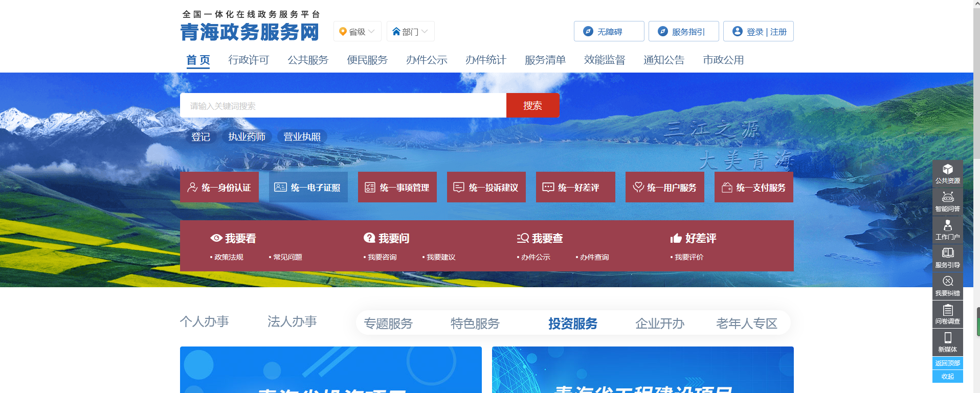Image resolution: width=980 pixels, height=393 pixels.
Task: Open 统一事项管理 service
Action: tap(397, 187)
